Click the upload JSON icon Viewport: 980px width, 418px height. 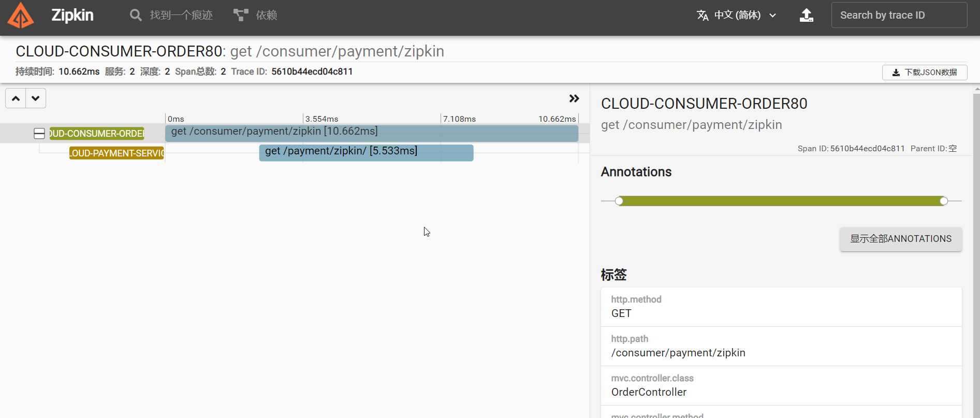tap(807, 15)
